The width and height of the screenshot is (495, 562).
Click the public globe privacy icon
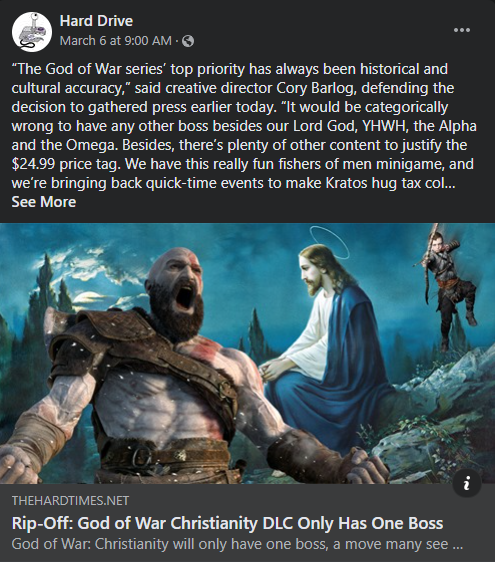[x=188, y=41]
